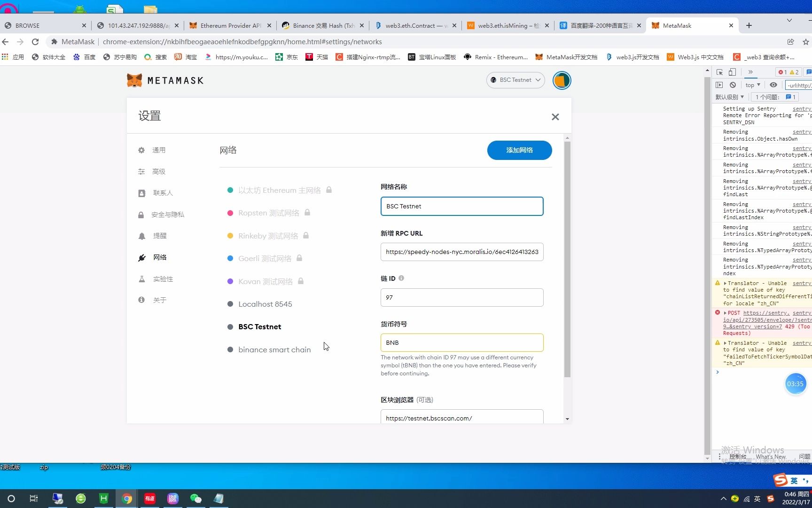The width and height of the screenshot is (812, 508).
Task: Open the top context dropdown
Action: coord(752,85)
